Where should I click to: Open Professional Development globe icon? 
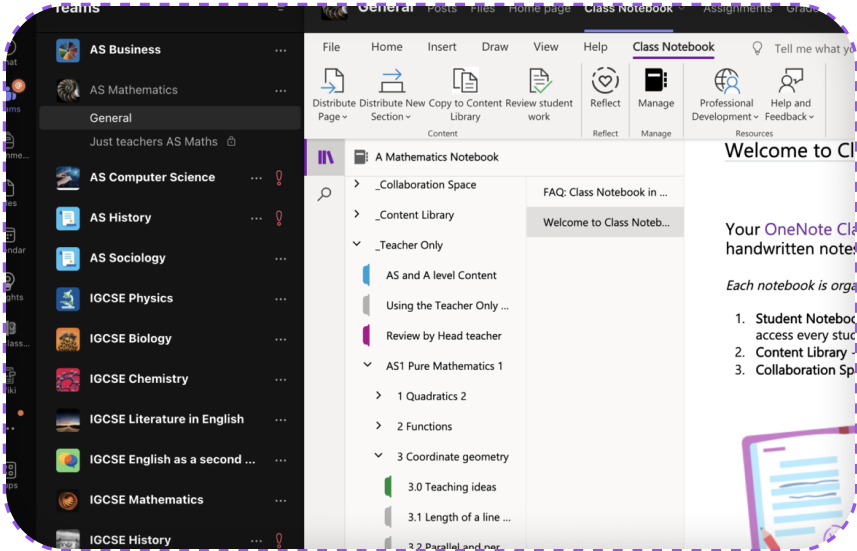(x=726, y=81)
